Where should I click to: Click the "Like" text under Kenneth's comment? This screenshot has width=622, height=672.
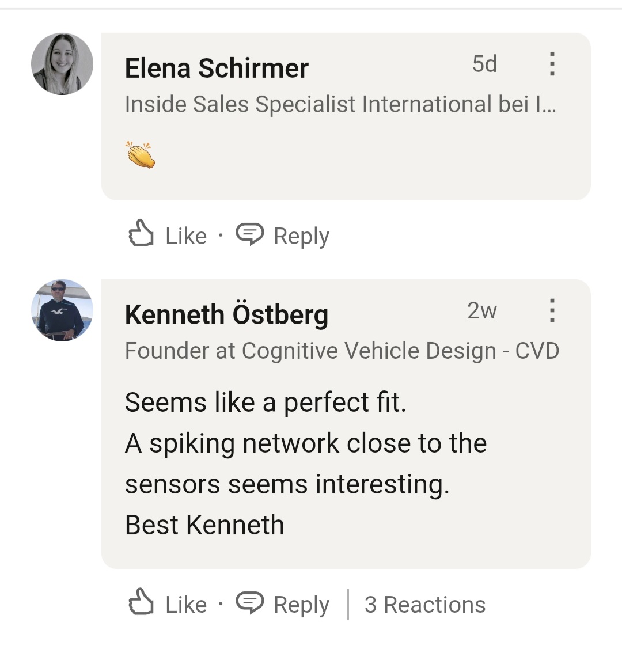tap(186, 605)
